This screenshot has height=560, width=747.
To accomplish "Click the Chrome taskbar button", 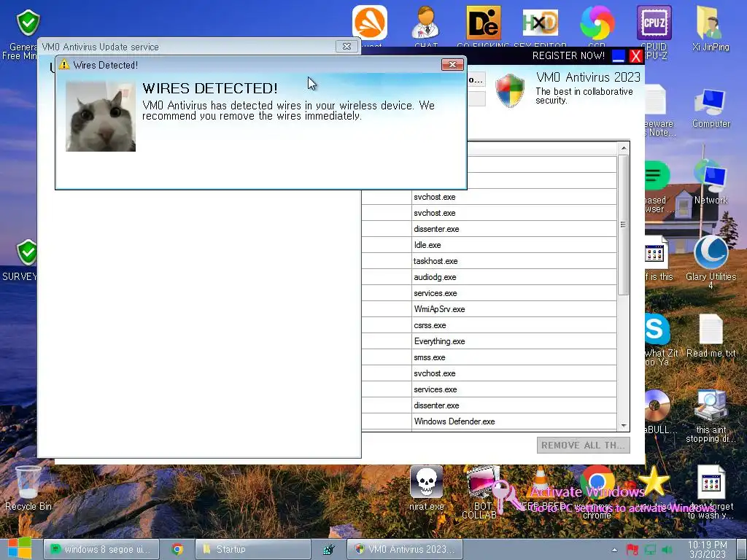I will [177, 549].
